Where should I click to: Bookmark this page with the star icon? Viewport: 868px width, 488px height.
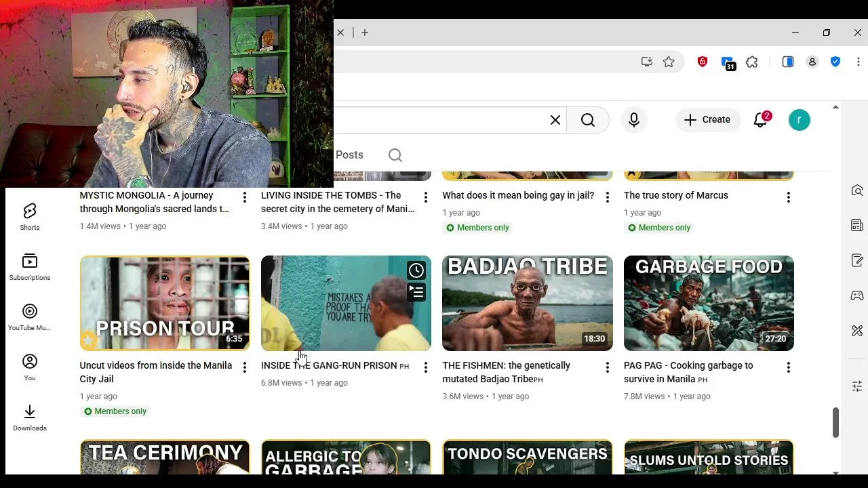[x=669, y=62]
